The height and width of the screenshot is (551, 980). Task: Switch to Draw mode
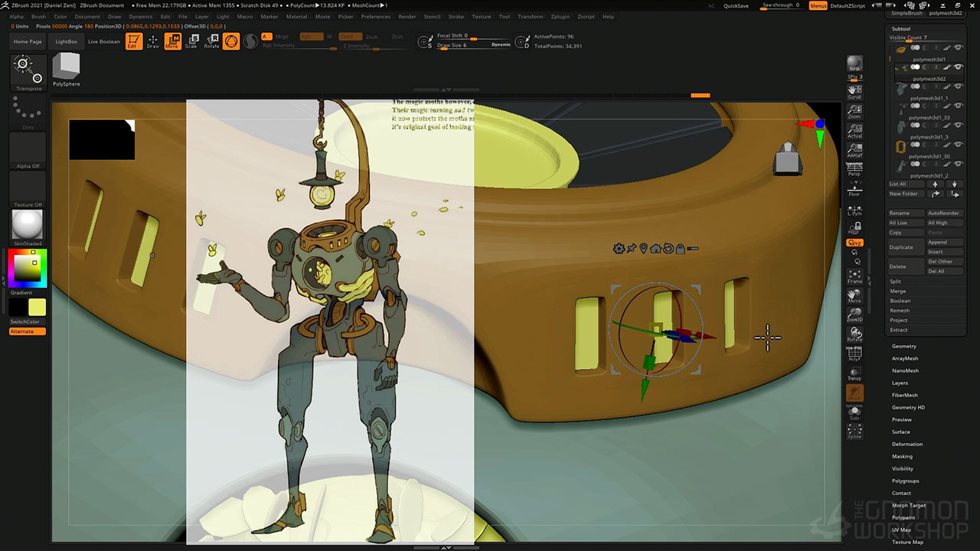[x=153, y=41]
